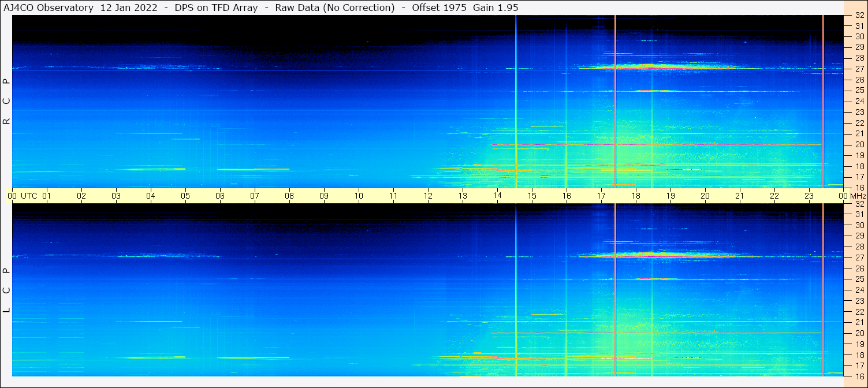Click 28 MHz tick in RCP panel
Image resolution: width=868 pixels, height=388 pixels.
tap(859, 58)
